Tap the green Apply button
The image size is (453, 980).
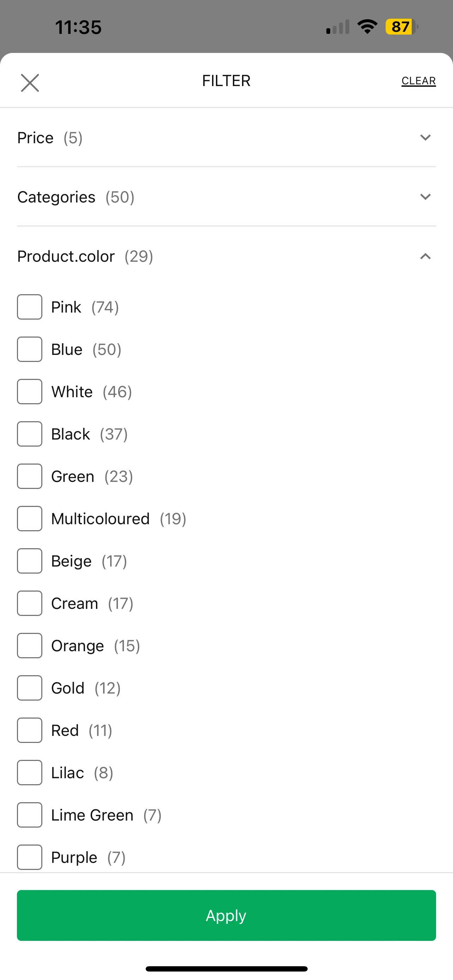pyautogui.click(x=226, y=915)
